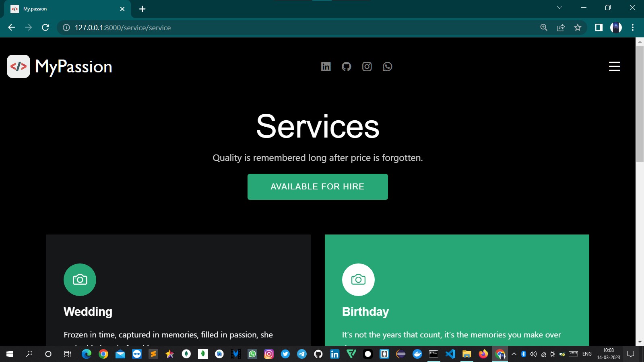Viewport: 644px width, 362px height.
Task: Open Cortana from the taskbar
Action: coord(48,354)
